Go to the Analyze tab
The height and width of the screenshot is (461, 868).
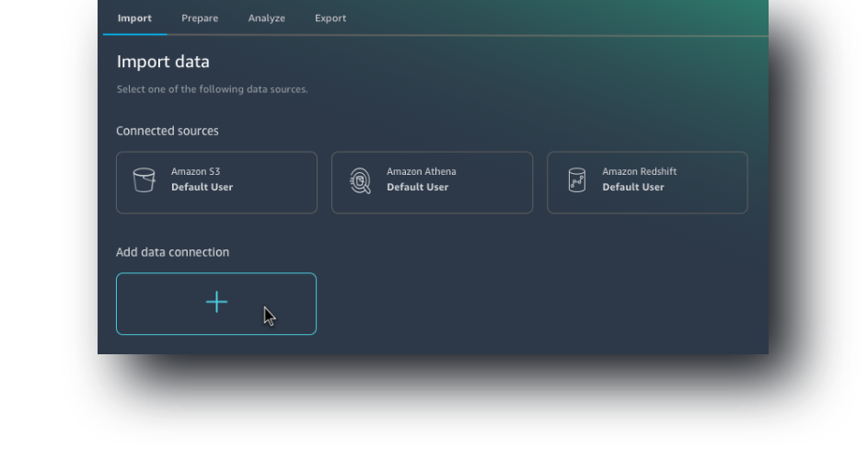pyautogui.click(x=266, y=18)
